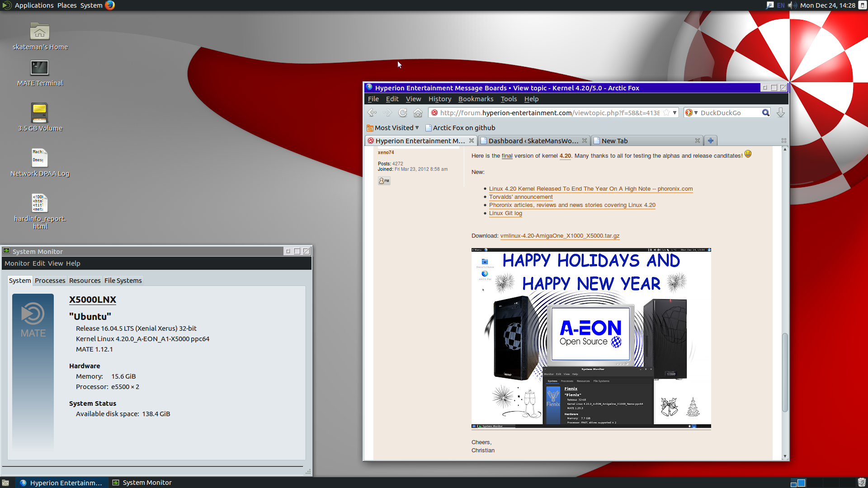Screen dimensions: 868x488
Task: Open Phoronix articles covering Linux 4.20 link
Action: (x=572, y=205)
